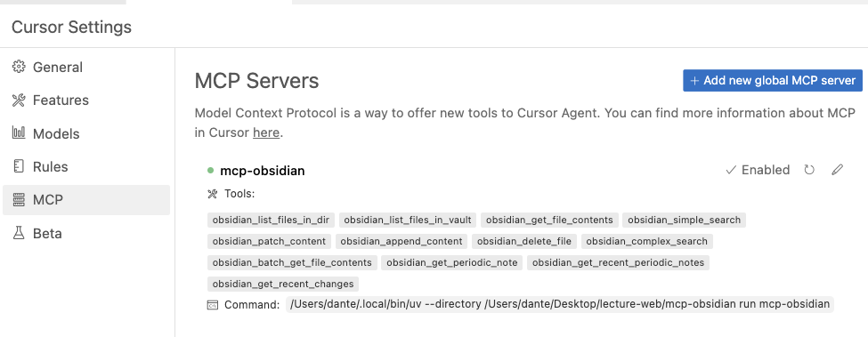
Task: Select the obsidian_delete_file tool chip
Action: [x=524, y=242]
